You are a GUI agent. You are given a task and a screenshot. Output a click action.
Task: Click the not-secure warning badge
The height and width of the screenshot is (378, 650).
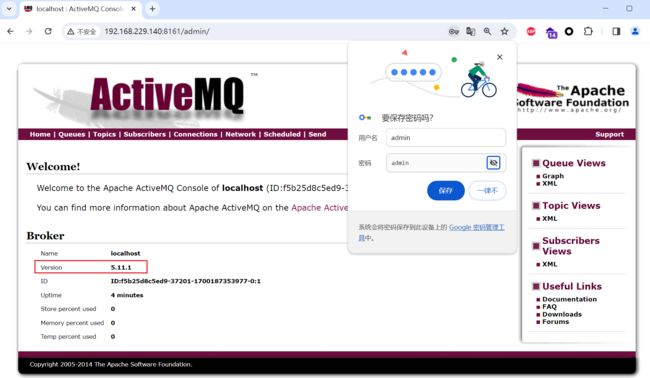[x=82, y=32]
